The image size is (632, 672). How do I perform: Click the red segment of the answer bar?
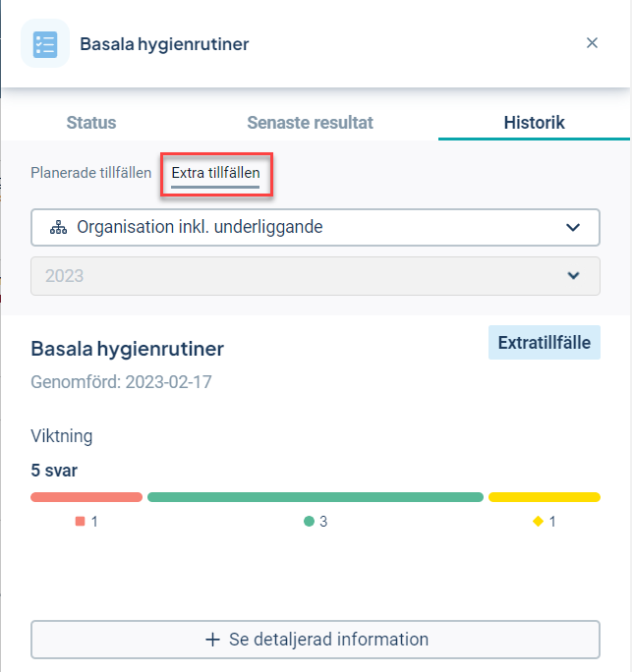pos(86,497)
